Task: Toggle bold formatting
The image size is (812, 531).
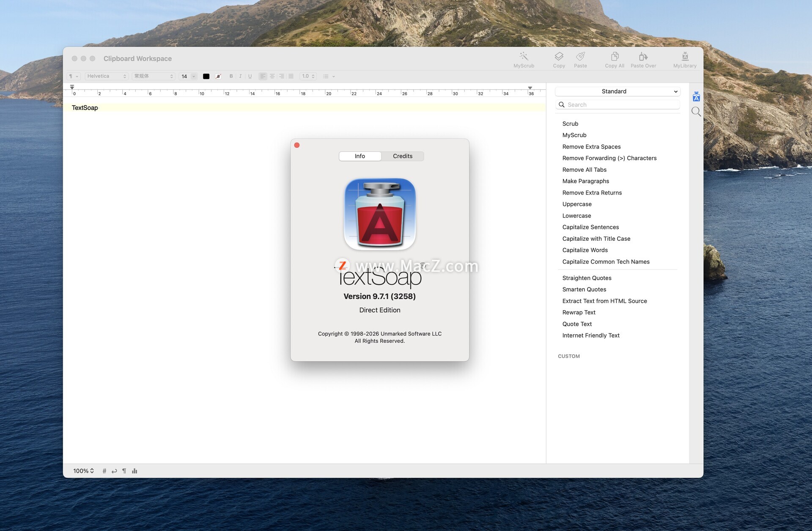Action: [231, 76]
